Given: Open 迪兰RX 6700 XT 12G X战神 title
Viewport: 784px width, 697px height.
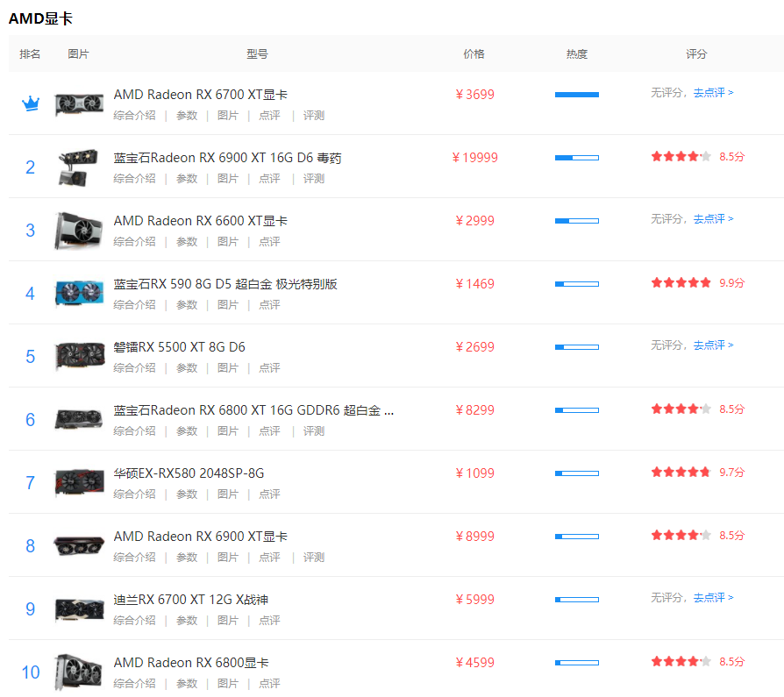Looking at the screenshot, I should click(x=190, y=600).
